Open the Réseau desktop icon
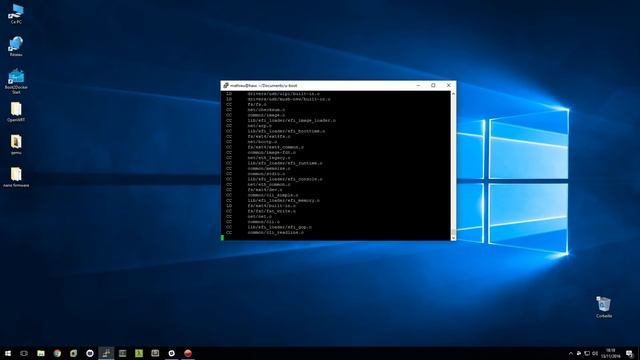The height and width of the screenshot is (360, 640). point(16,46)
